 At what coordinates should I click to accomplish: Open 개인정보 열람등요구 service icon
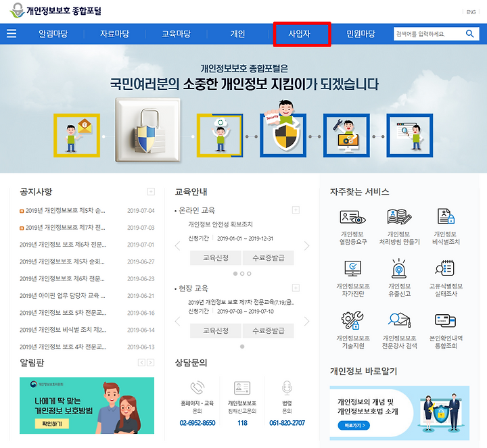click(x=353, y=217)
